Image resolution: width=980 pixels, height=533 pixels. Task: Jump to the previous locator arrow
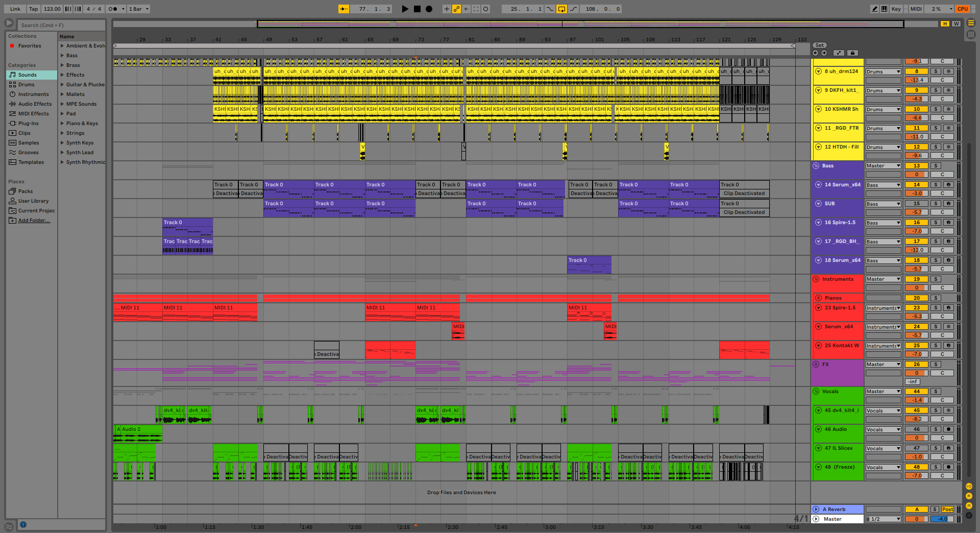click(815, 53)
